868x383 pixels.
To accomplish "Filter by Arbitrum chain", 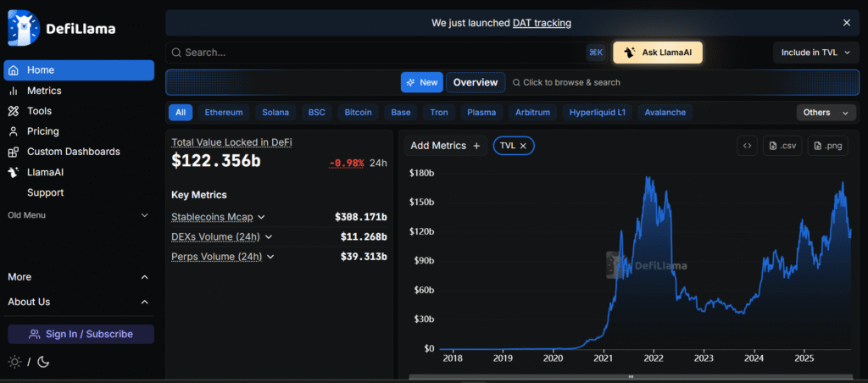I will tap(532, 113).
